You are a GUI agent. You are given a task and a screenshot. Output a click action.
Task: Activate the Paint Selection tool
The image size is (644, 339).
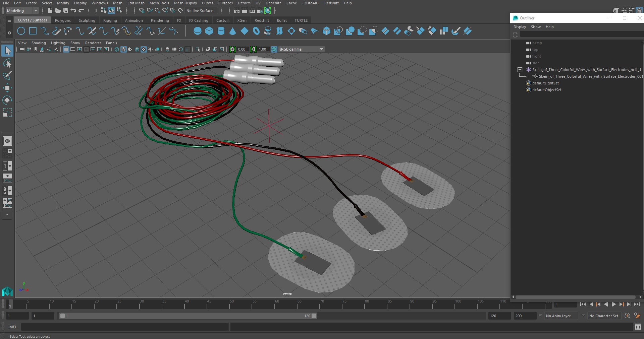7,75
